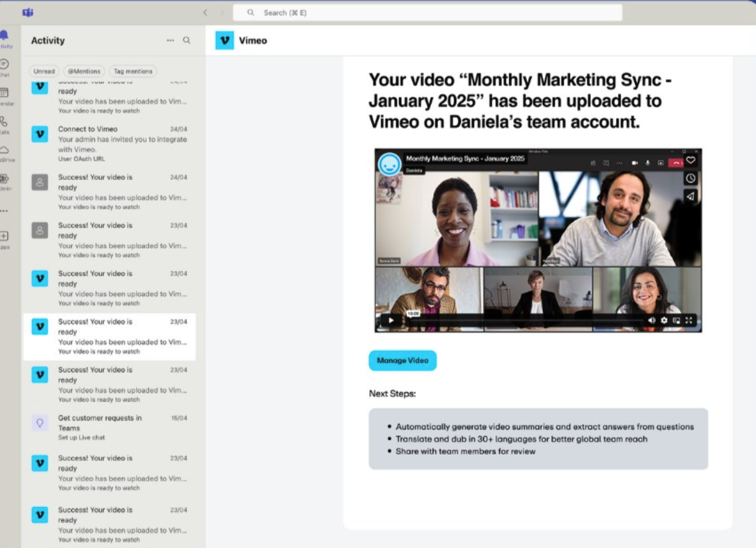Toggle the @Mentions filter chip

(84, 71)
